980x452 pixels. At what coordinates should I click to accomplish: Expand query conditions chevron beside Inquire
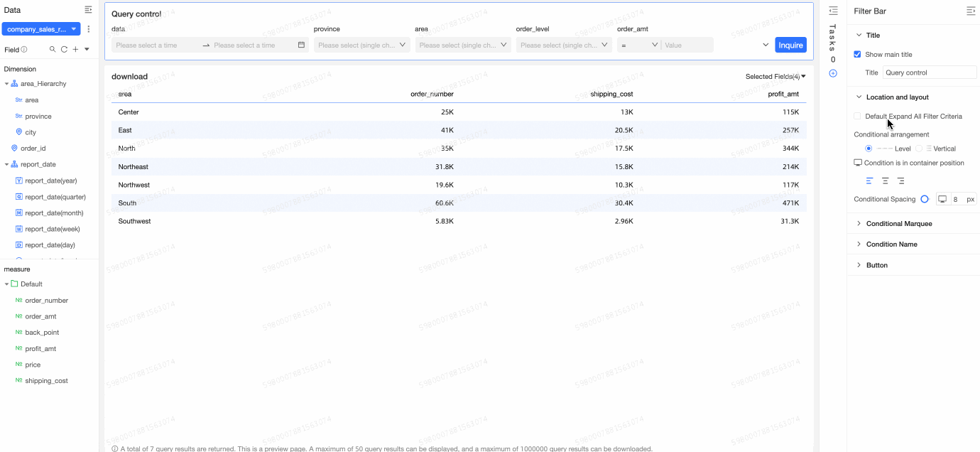766,45
